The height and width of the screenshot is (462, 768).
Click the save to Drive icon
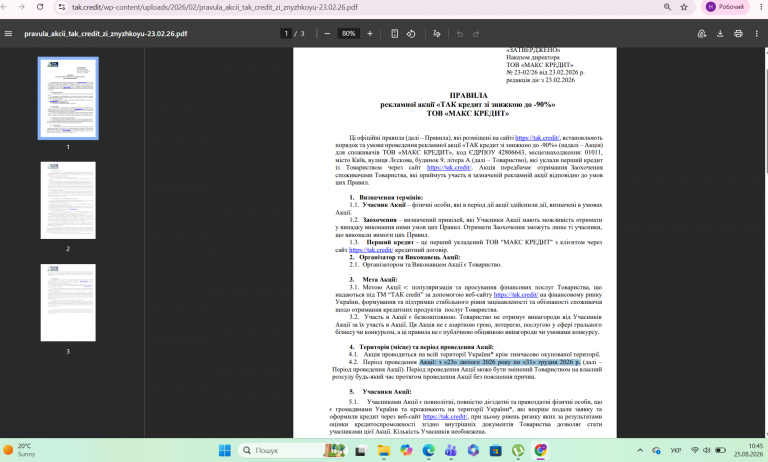[x=702, y=34]
